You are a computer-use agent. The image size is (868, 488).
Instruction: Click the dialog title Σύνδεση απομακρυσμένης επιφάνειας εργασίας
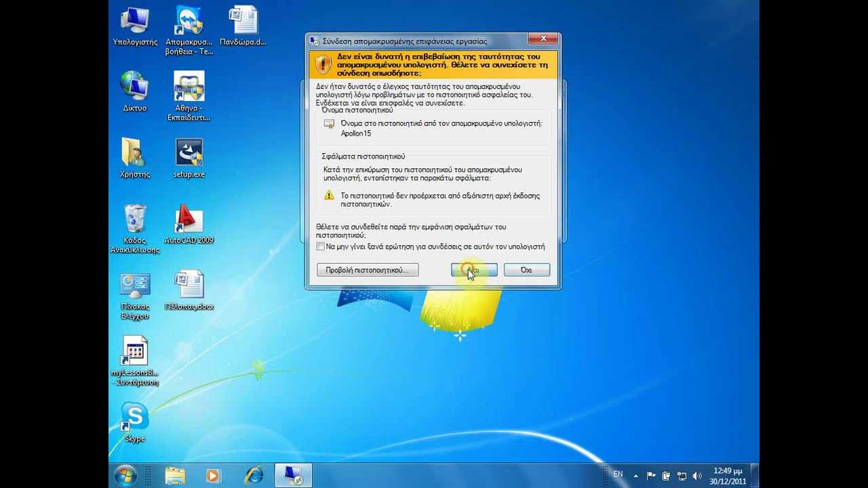(x=405, y=41)
